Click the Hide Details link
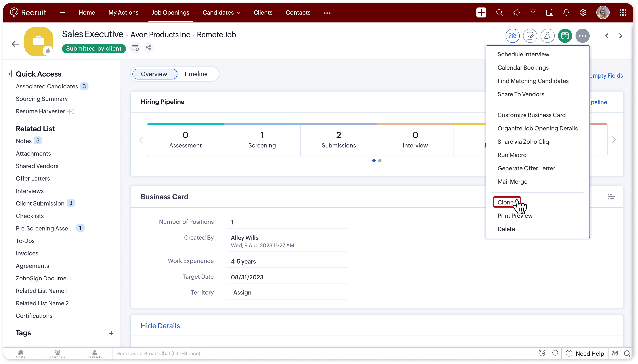638x364 pixels. click(160, 326)
